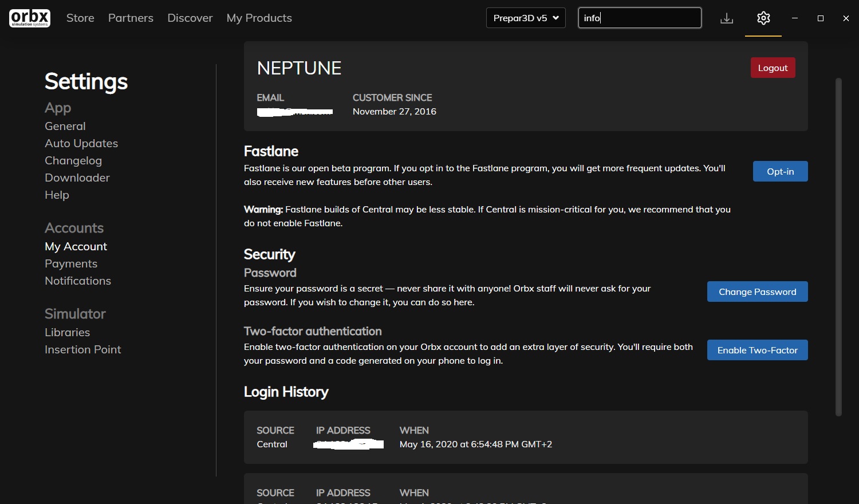Viewport: 859px width, 504px height.
Task: Open Insertion Point settings
Action: pos(83,349)
